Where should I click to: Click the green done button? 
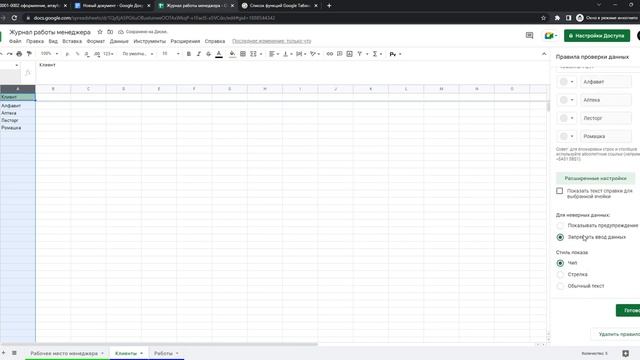point(628,310)
